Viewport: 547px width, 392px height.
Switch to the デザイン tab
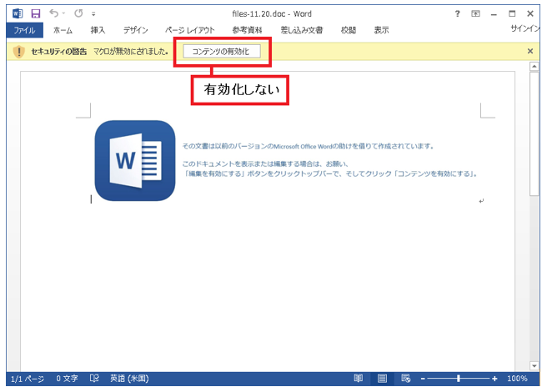click(135, 30)
